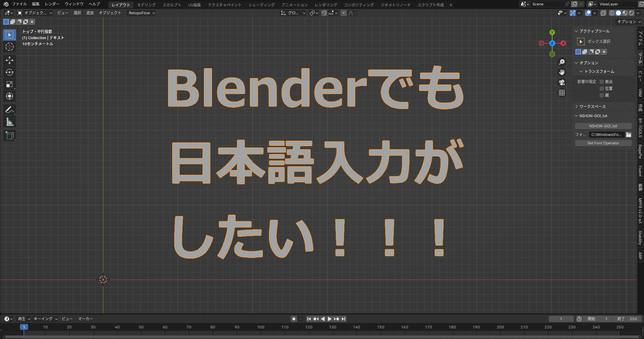Toggle camera view in viewport
644x339 pixels.
coord(562,82)
